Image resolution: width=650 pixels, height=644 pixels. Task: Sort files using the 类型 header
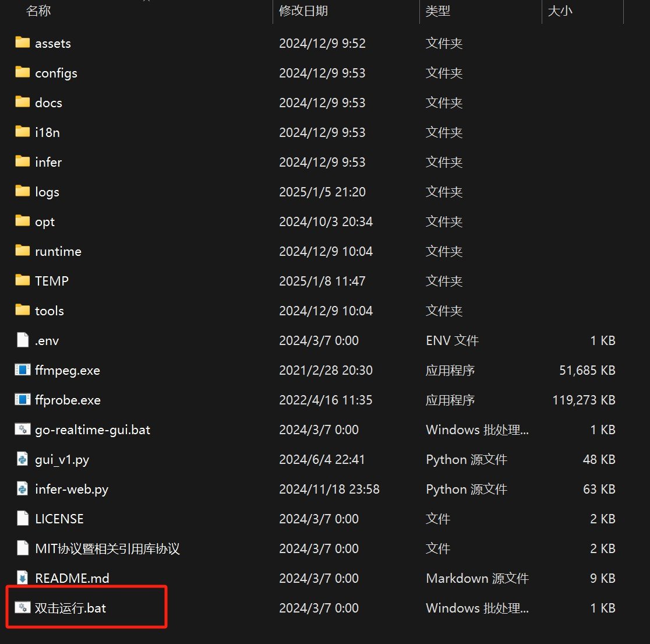[437, 10]
